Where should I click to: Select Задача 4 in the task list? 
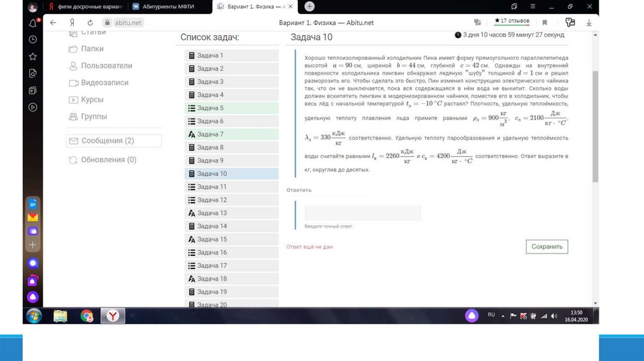coord(231,95)
